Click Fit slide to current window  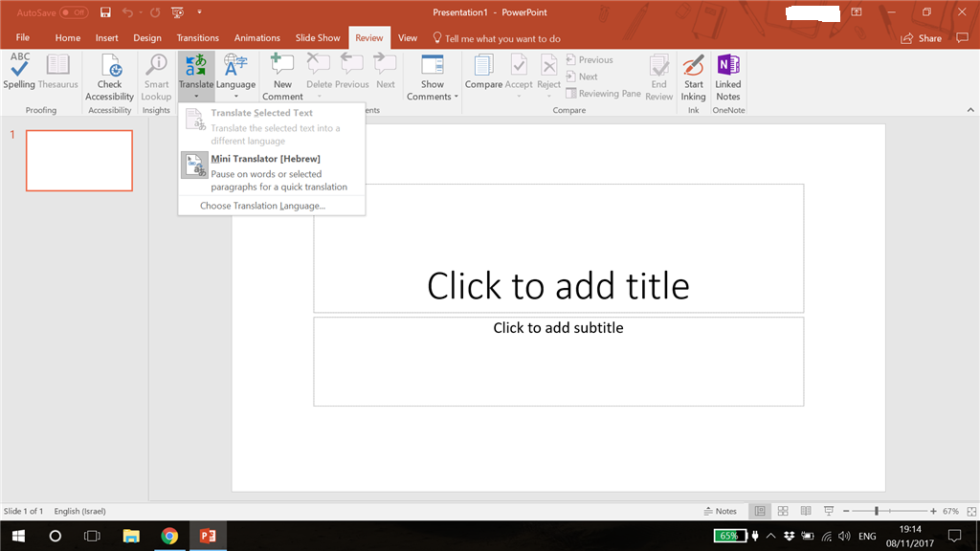971,510
